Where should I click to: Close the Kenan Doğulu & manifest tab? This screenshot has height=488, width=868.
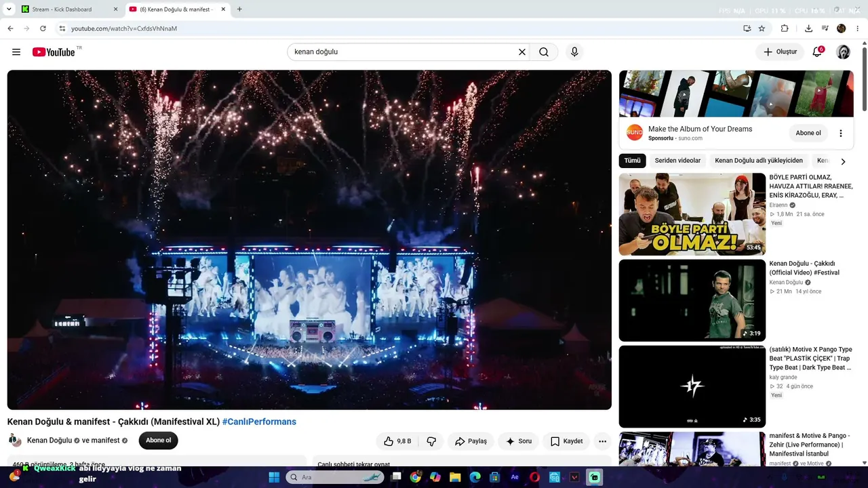(x=223, y=9)
